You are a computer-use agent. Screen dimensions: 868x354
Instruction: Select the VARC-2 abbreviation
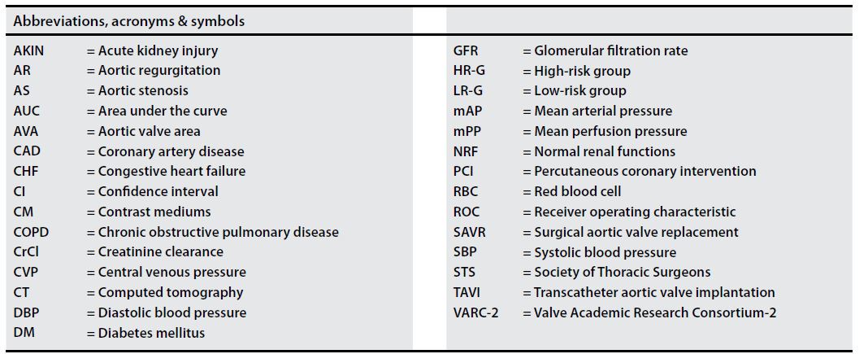point(475,312)
